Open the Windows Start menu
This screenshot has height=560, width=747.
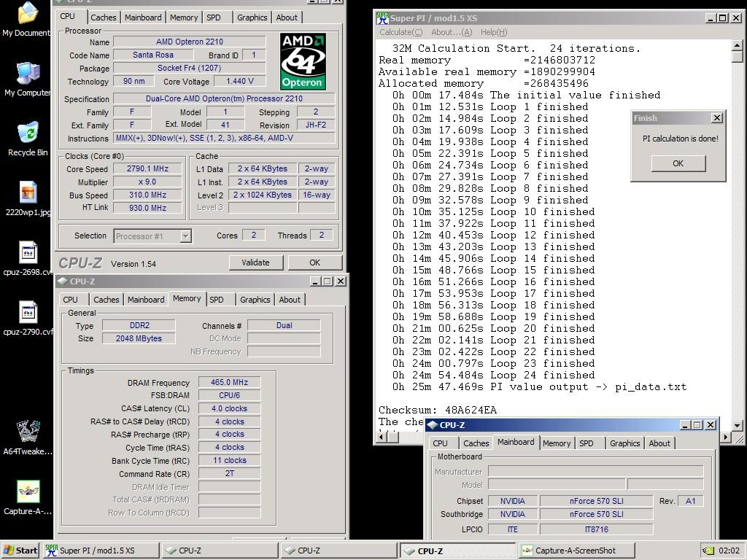20,551
